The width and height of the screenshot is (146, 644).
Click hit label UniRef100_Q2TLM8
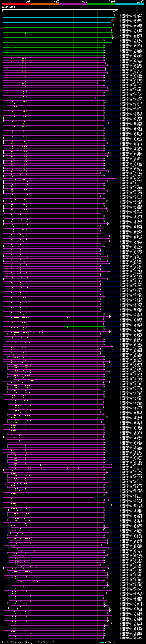click(131, 98)
